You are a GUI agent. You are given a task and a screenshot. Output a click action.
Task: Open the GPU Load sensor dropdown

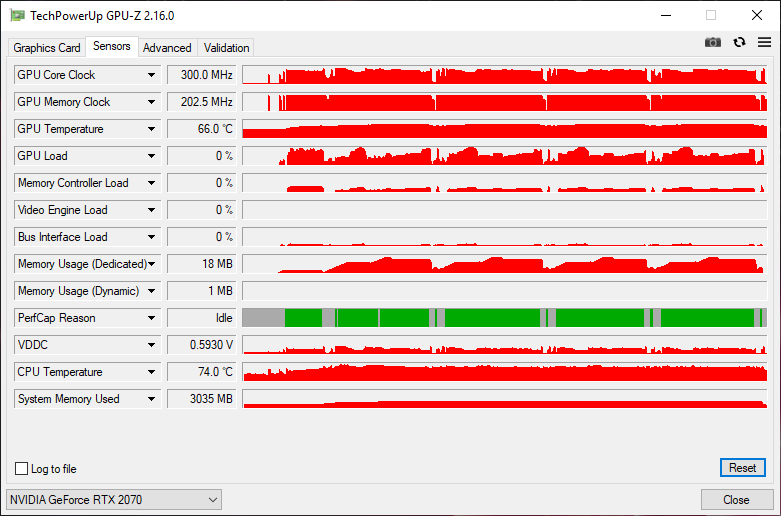[151, 156]
